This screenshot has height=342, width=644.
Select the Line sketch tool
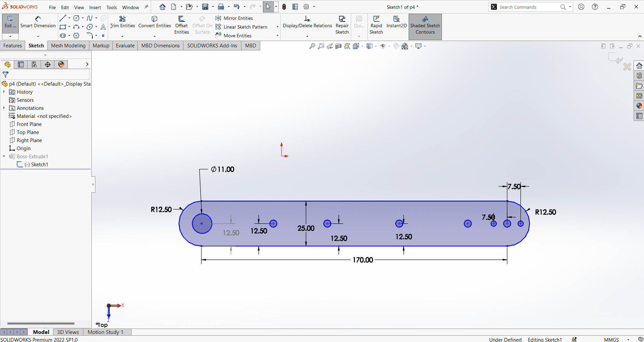63,18
